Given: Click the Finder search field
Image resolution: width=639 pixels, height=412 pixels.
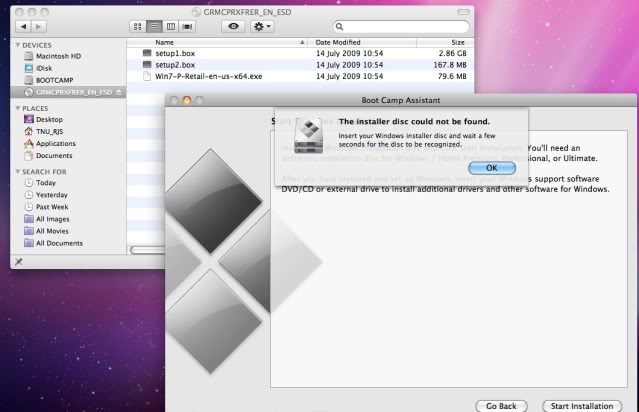Looking at the screenshot, I should 401,27.
